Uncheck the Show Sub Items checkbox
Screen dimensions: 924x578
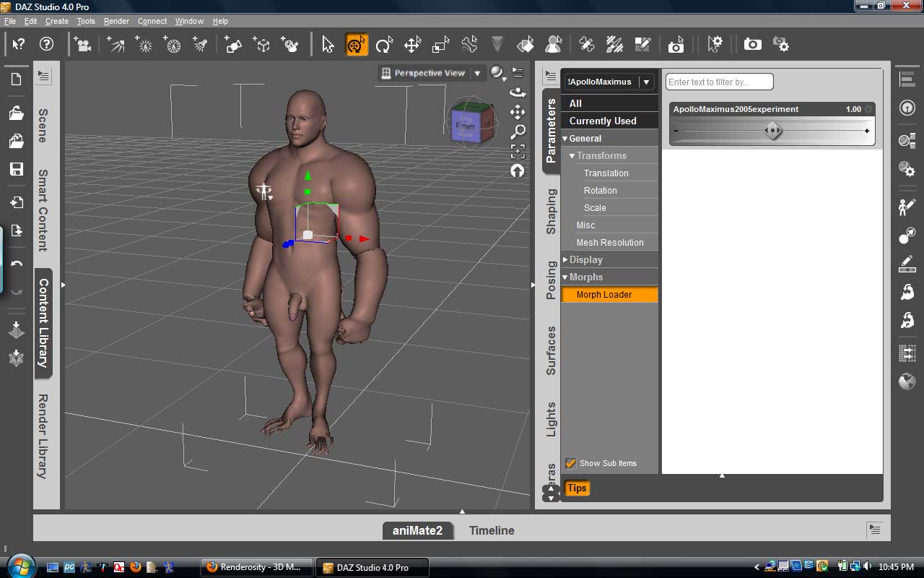(571, 463)
